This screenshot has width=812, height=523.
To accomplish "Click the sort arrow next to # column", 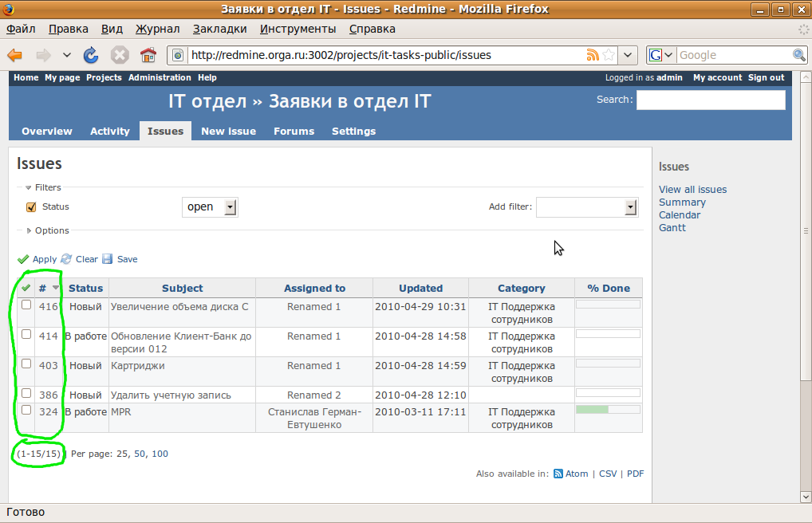I will tap(56, 288).
